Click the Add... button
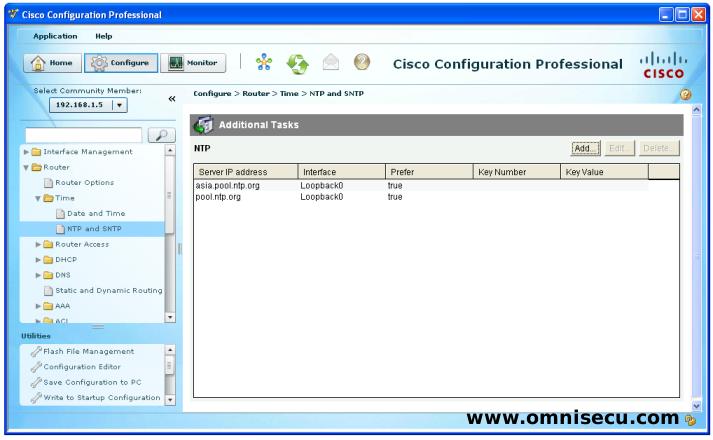The image size is (713, 440). 586,148
